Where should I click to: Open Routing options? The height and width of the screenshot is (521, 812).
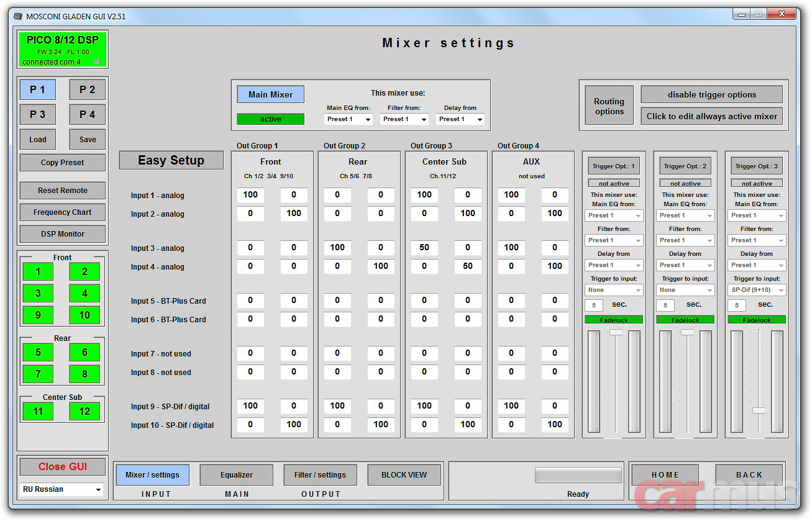609,106
